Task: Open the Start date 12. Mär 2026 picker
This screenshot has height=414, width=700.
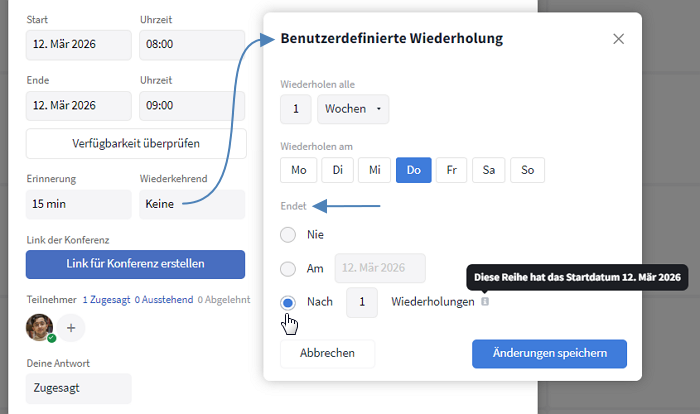Action: pyautogui.click(x=79, y=45)
